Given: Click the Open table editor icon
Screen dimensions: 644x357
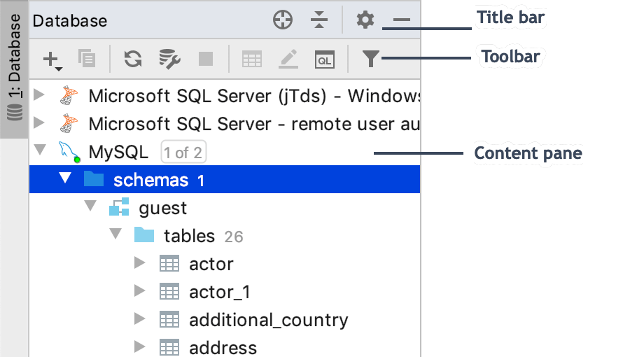Looking at the screenshot, I should click(x=252, y=59).
